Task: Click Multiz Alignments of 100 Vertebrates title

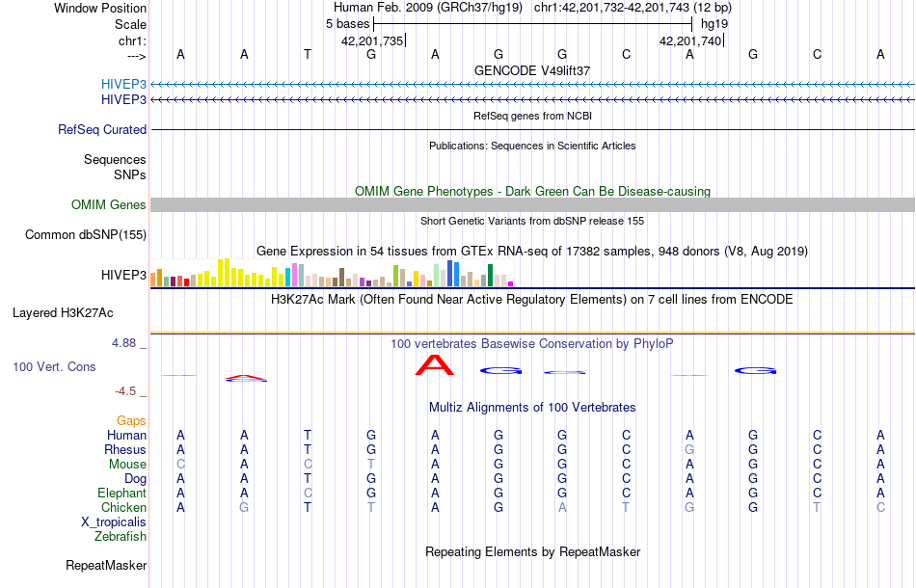Action: tap(532, 408)
